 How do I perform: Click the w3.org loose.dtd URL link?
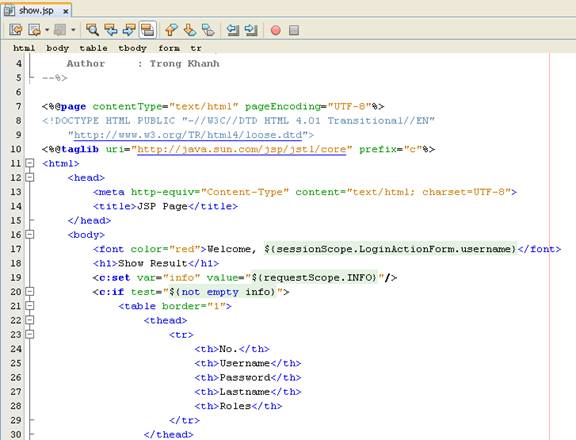click(x=188, y=135)
